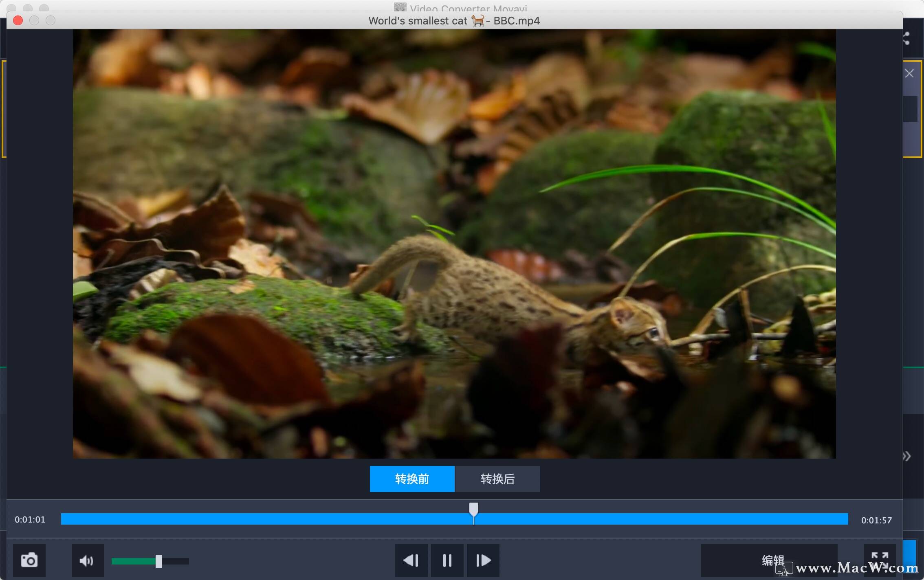Screen dimensions: 924x580
Task: Seek on the blue progress bar
Action: pyautogui.click(x=454, y=519)
